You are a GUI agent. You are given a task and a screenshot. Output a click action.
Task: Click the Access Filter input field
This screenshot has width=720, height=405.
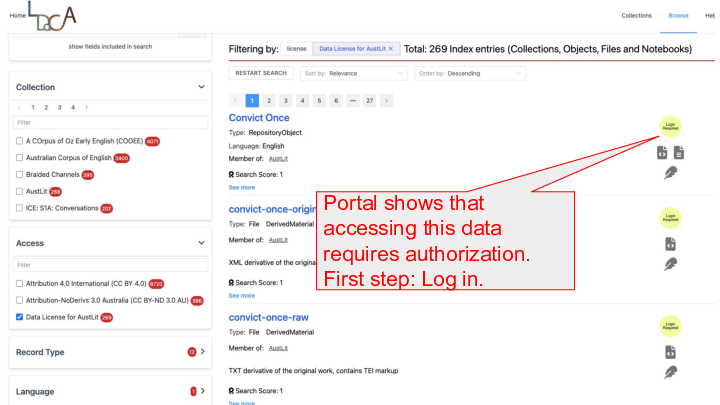coord(110,265)
